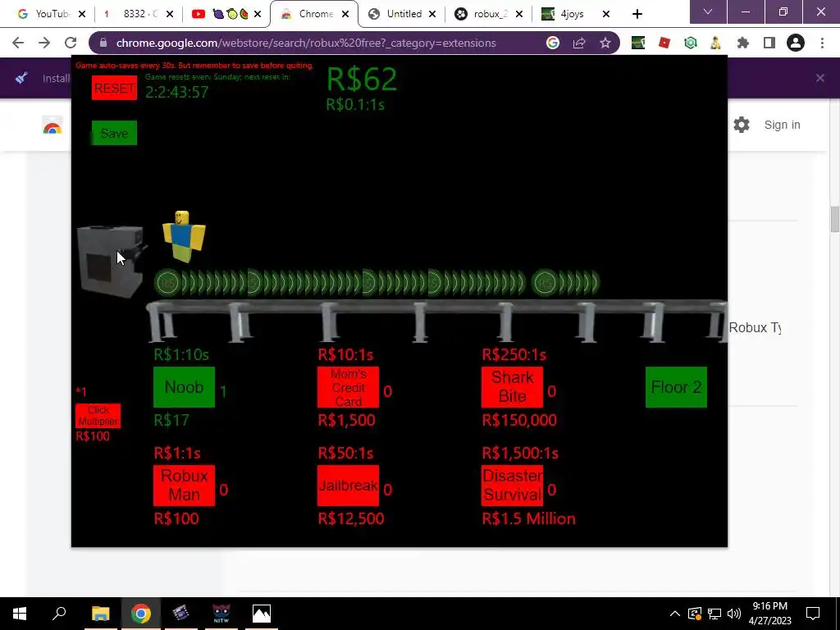
Task: Show hidden system tray icons
Action: (675, 614)
